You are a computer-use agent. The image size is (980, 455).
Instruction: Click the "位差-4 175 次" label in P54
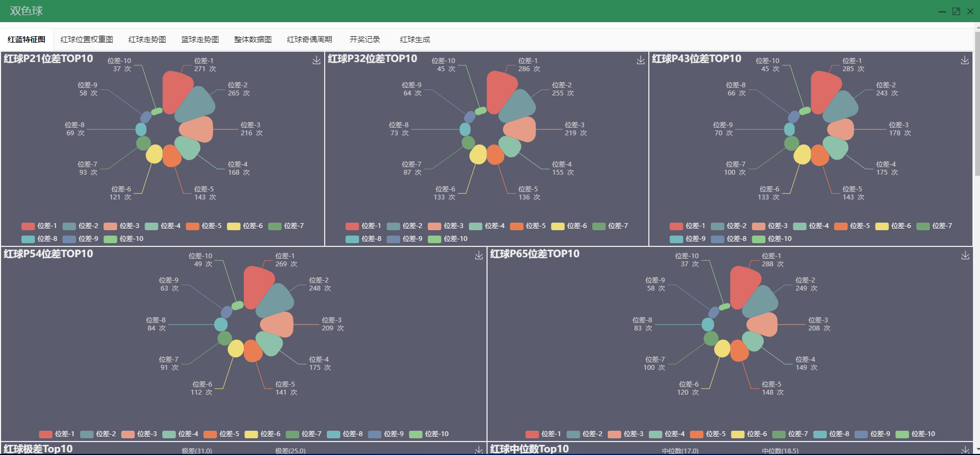click(x=320, y=363)
